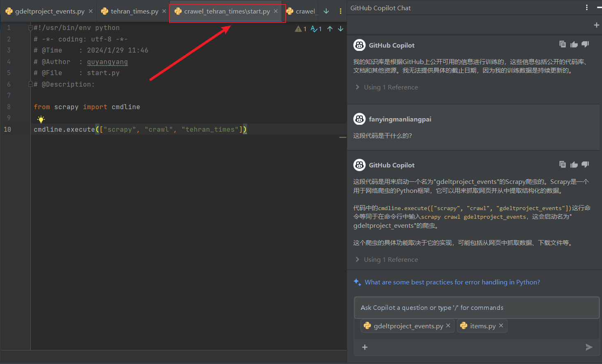Focus the Ask Copilot question input
This screenshot has width=602, height=364.
tap(477, 308)
